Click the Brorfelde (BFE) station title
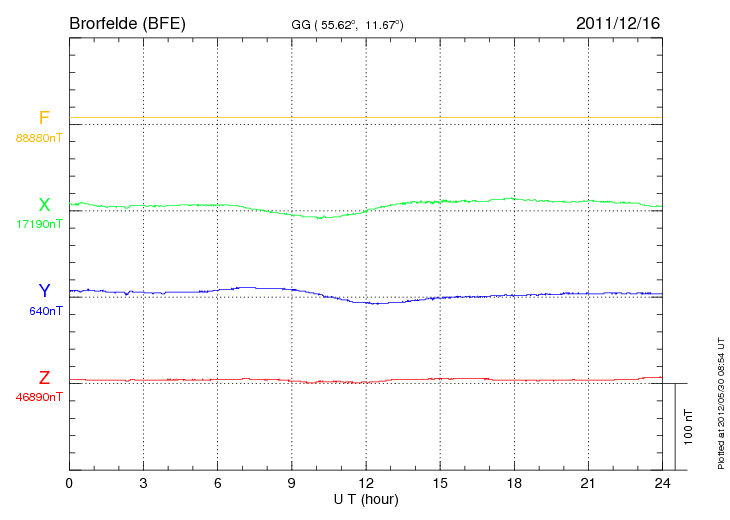This screenshot has width=730, height=520. (127, 24)
